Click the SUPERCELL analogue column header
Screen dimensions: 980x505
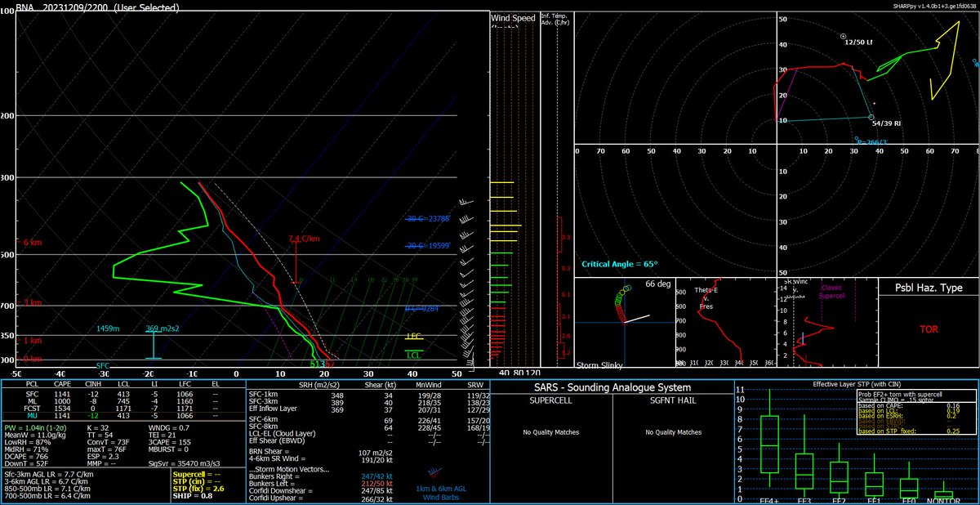tap(550, 401)
